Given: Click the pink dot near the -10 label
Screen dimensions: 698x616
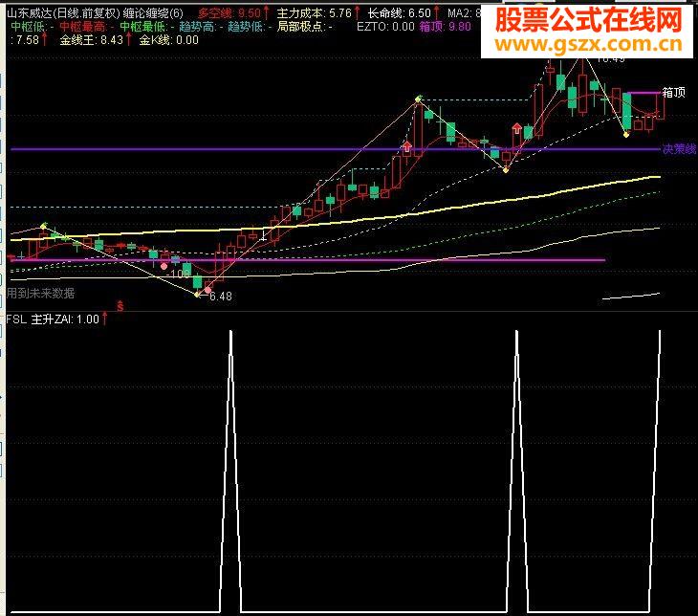Looking at the screenshot, I should (x=164, y=266).
